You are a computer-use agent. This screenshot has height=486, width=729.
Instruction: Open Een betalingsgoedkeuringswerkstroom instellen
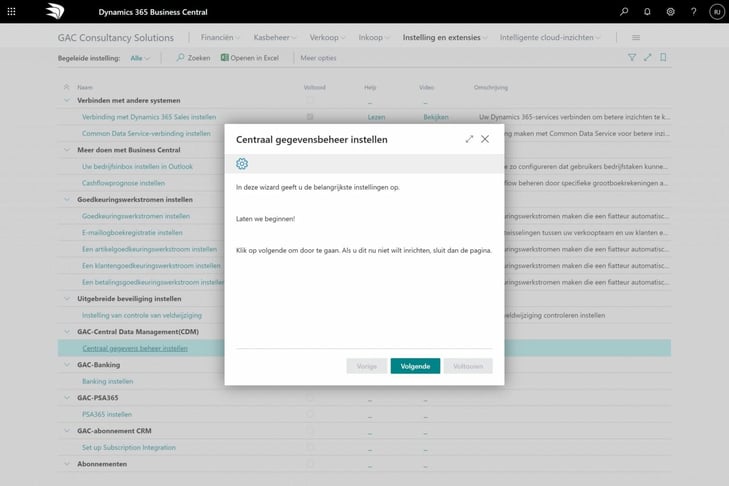coord(153,282)
